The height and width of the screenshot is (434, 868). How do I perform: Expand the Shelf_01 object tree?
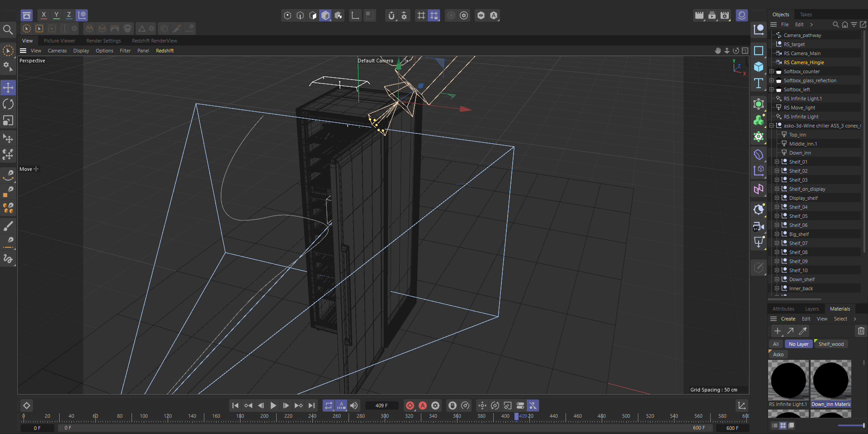777,162
